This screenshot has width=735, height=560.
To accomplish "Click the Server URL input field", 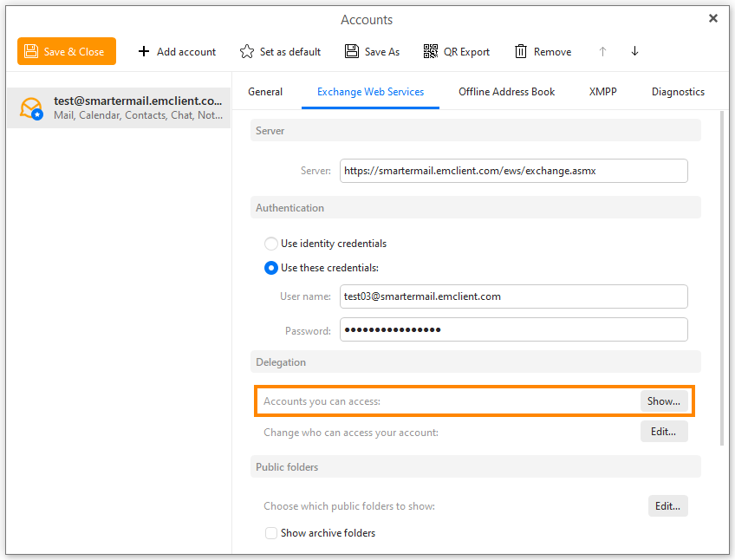I will pyautogui.click(x=513, y=171).
